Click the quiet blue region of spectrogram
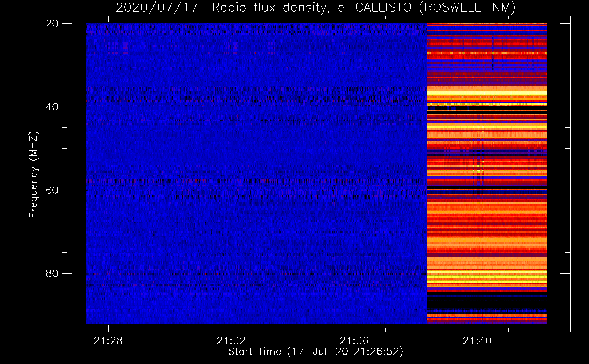 click(x=256, y=174)
